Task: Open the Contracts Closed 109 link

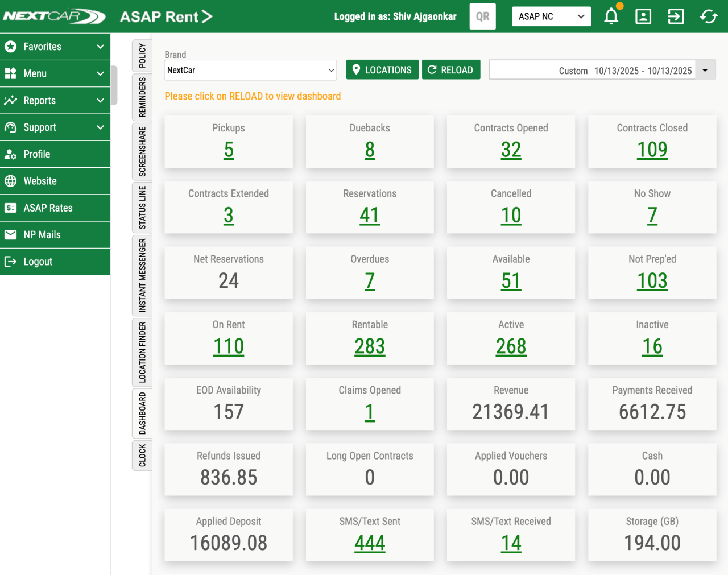Action: (652, 150)
